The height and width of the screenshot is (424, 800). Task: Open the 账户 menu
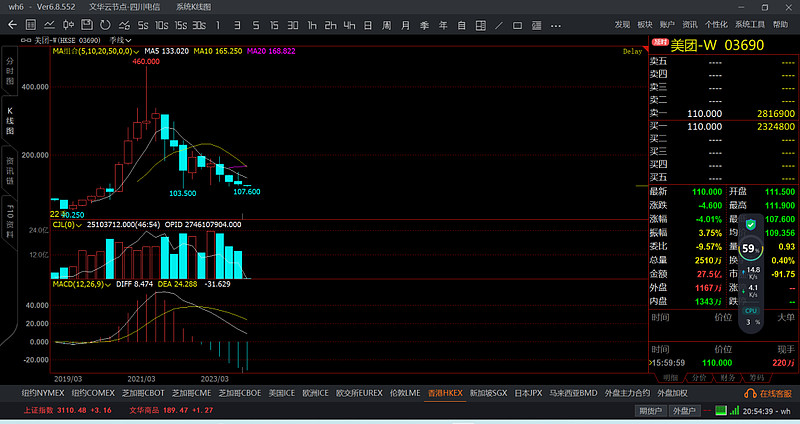click(667, 24)
